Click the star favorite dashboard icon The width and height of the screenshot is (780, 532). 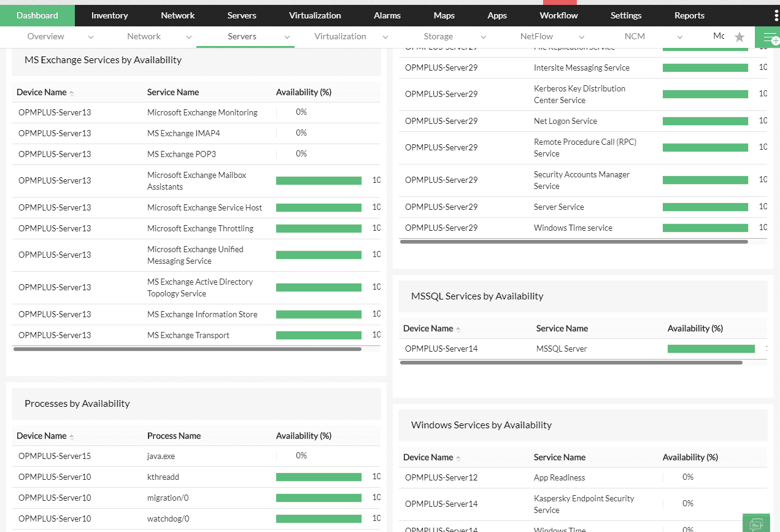739,37
